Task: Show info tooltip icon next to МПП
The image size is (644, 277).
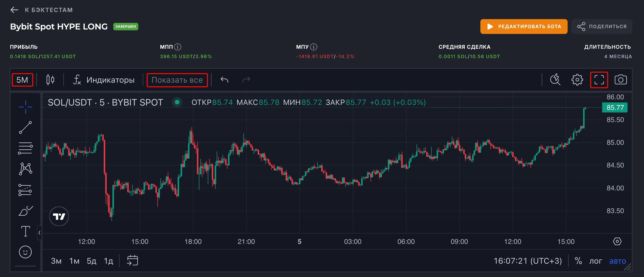Action: (177, 47)
